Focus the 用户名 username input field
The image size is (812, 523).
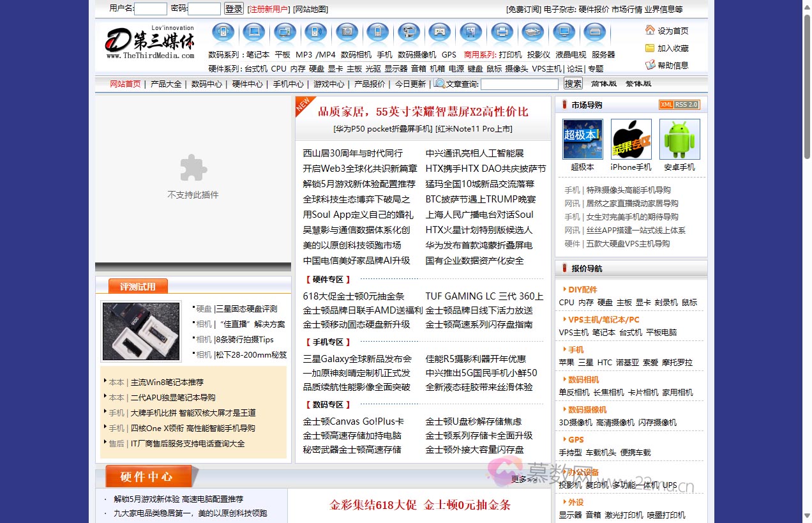click(x=151, y=9)
